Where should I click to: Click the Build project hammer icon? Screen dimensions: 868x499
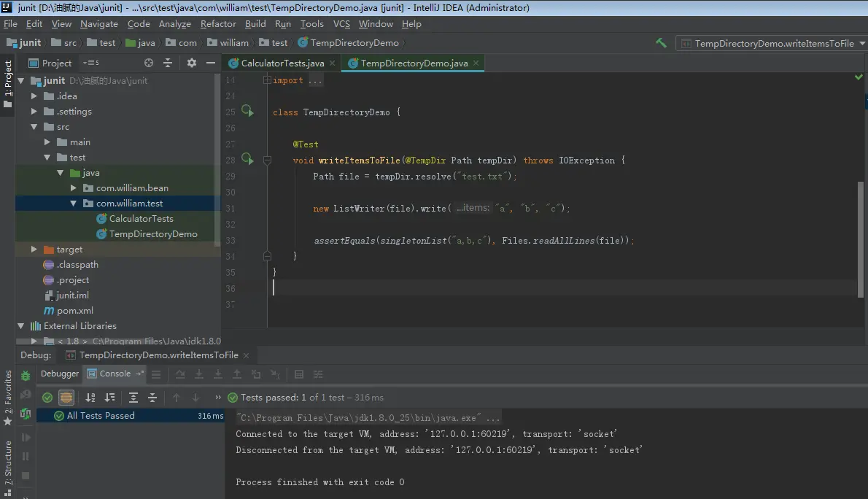[x=661, y=42]
